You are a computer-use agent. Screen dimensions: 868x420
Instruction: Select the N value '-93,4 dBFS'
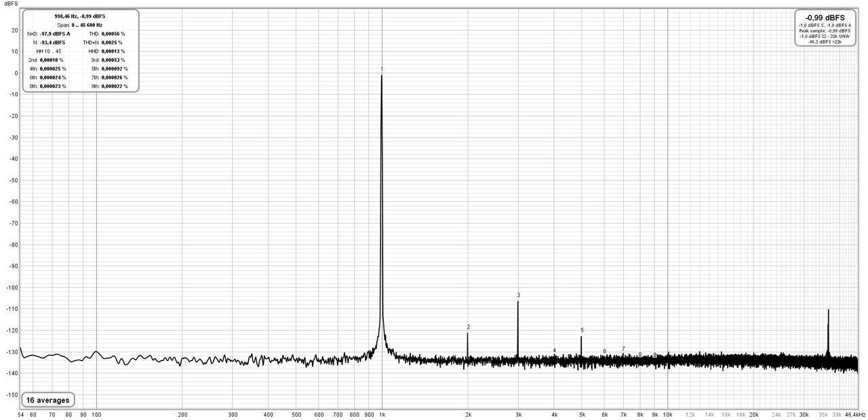click(x=54, y=42)
